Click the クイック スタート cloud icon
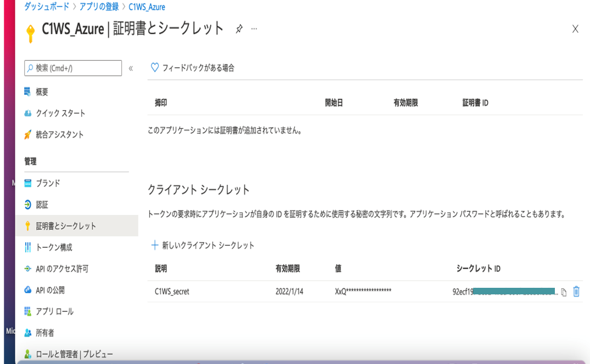Image resolution: width=590 pixels, height=364 pixels. pyautogui.click(x=27, y=113)
